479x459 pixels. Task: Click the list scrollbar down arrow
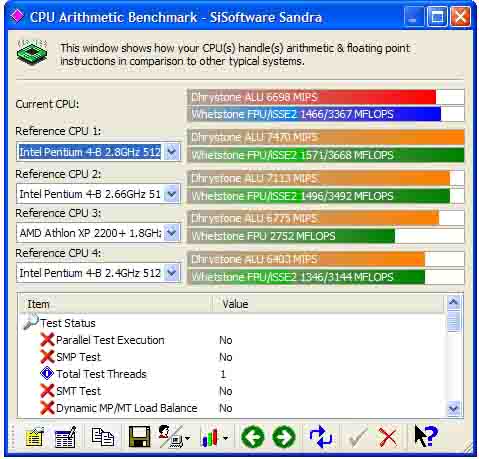coord(454,408)
